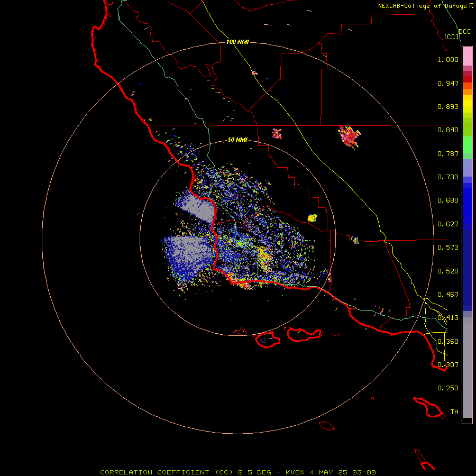Screen dimensions: 476x476
Task: Pick the 0.947 value on the color scale
Action: click(x=448, y=84)
